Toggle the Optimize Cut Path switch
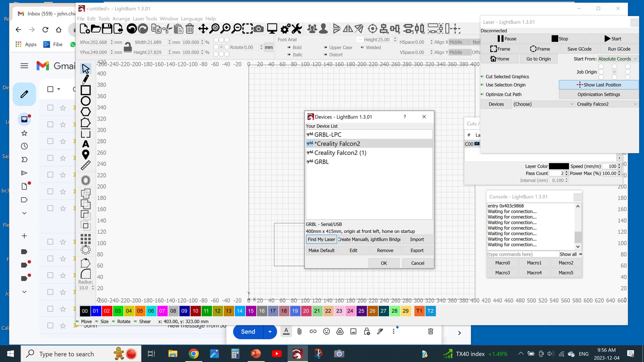The height and width of the screenshot is (362, 644). (x=482, y=95)
